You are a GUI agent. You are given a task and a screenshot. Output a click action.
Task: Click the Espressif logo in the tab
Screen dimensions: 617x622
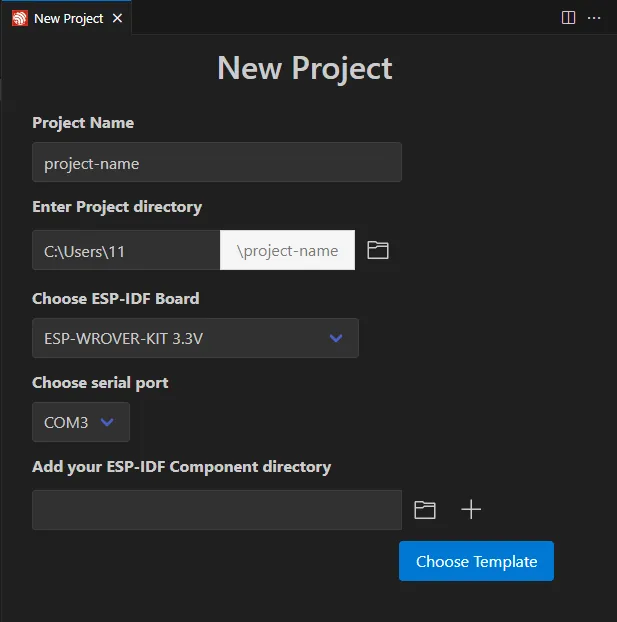[x=20, y=18]
